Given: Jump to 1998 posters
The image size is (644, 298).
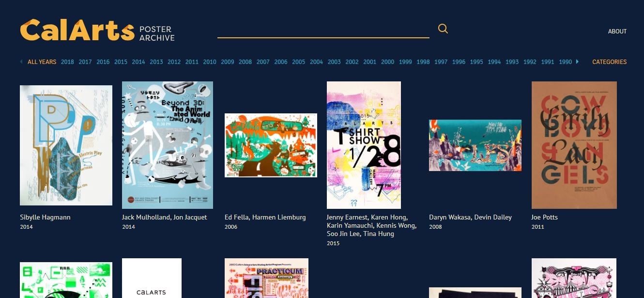Looking at the screenshot, I should coord(423,62).
